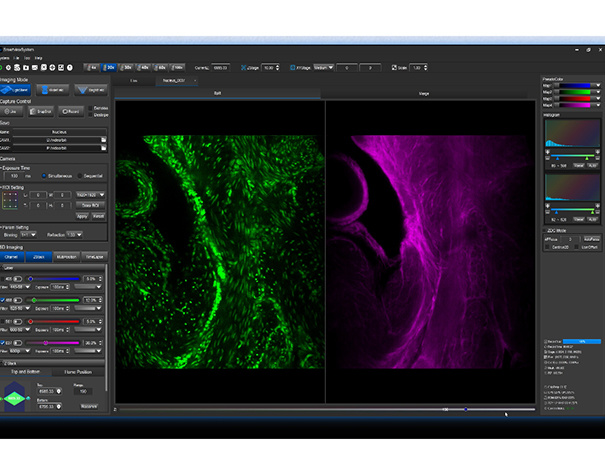The width and height of the screenshot is (605, 470).
Task: Switch to Lightsheet imaging mode
Action: (x=18, y=88)
